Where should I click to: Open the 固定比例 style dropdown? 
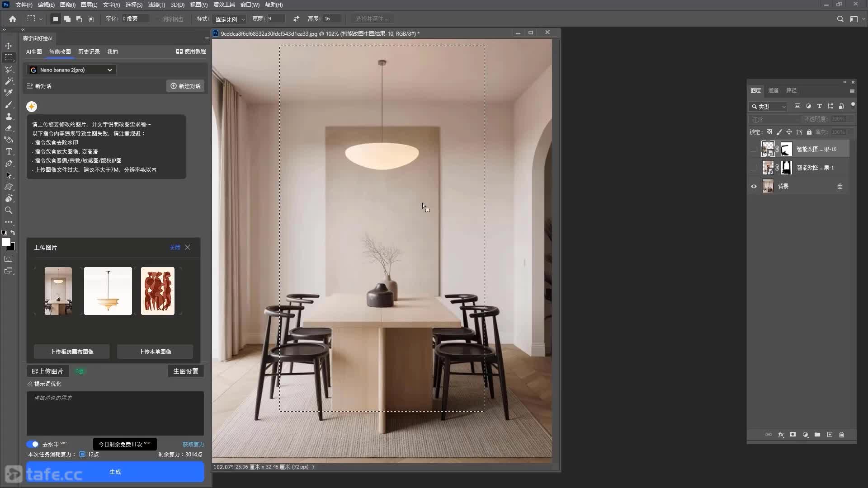pos(230,19)
